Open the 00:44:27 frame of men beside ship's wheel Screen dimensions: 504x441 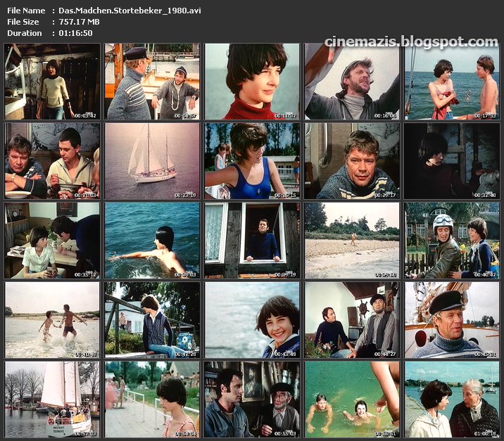(x=352, y=320)
